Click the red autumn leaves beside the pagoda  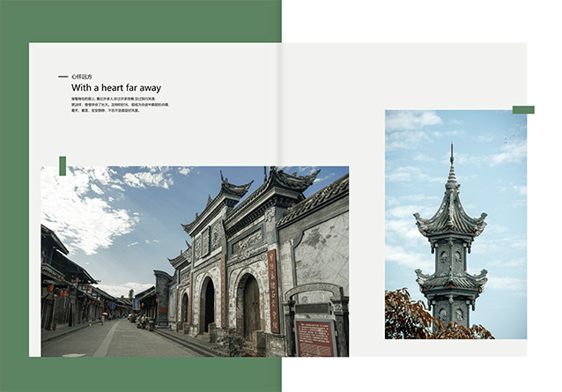414,319
